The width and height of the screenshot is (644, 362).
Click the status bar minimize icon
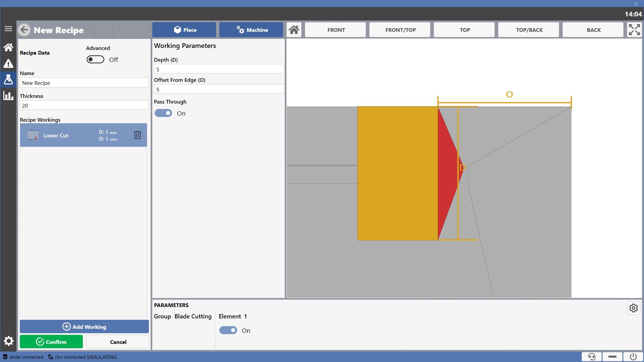612,357
